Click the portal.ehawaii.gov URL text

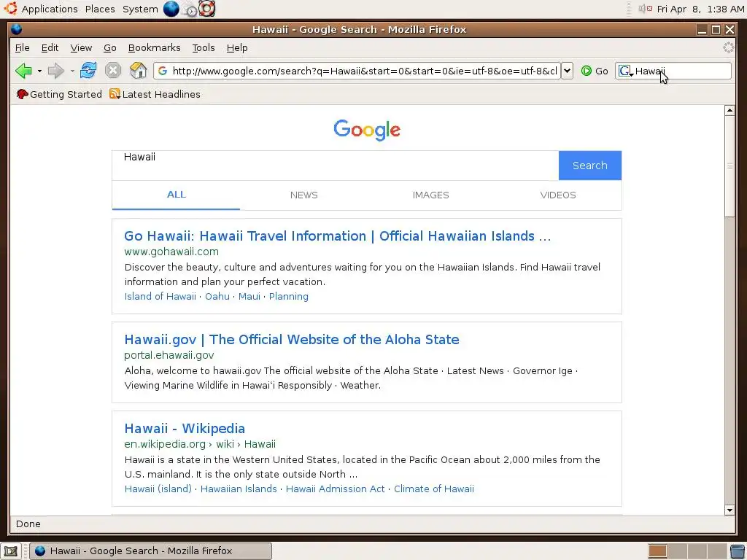point(169,355)
